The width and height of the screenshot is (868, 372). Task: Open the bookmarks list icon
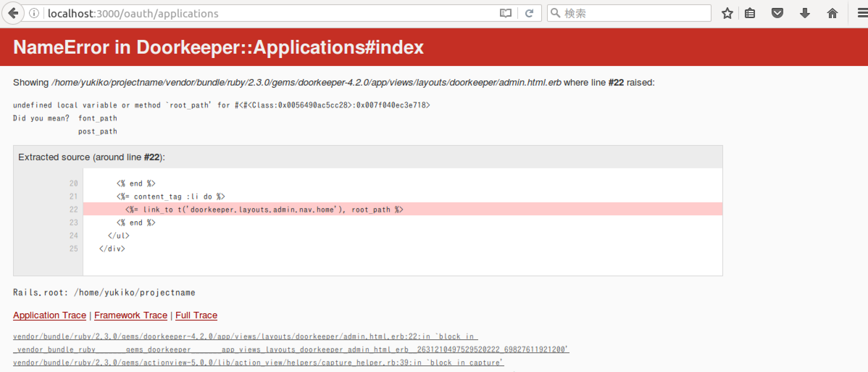[x=750, y=13]
